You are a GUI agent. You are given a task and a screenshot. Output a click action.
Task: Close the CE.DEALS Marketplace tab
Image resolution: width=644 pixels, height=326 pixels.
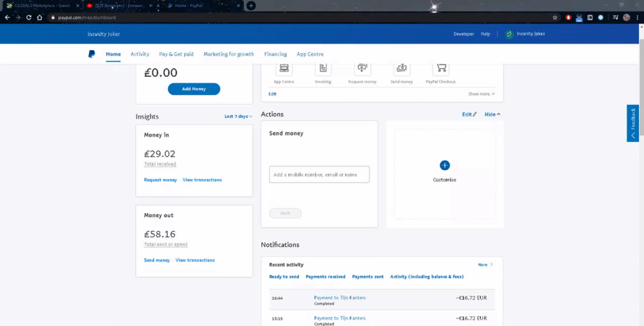pos(78,6)
